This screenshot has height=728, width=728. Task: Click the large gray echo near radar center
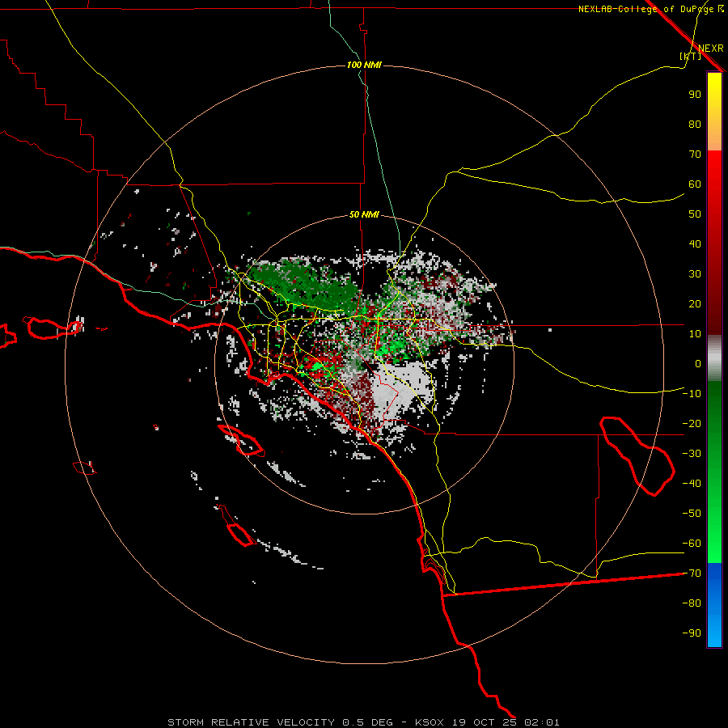pos(400,389)
